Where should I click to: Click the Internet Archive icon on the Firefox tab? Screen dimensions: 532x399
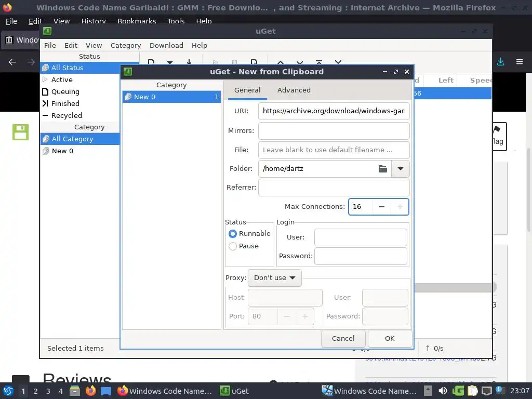[9, 40]
